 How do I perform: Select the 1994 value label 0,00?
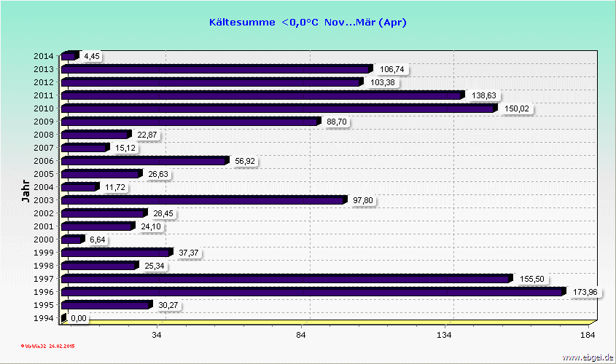coord(79,318)
